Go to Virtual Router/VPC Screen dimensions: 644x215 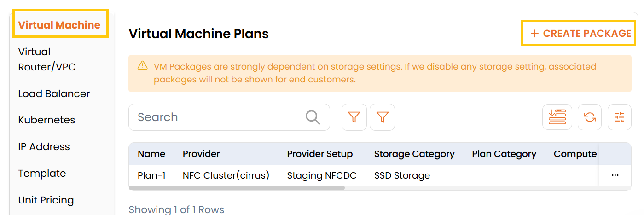pos(46,59)
